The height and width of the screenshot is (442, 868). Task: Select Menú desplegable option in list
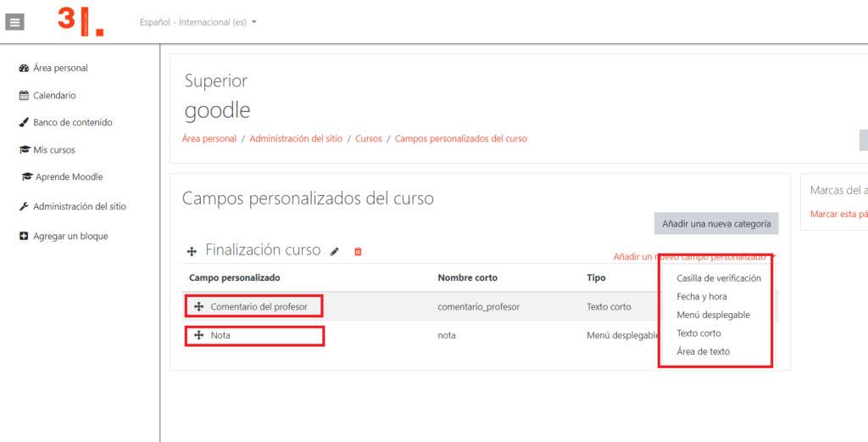pos(713,315)
